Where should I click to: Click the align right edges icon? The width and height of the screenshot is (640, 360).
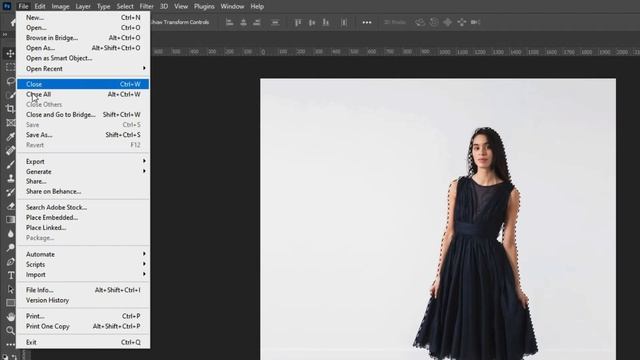pyautogui.click(x=257, y=22)
